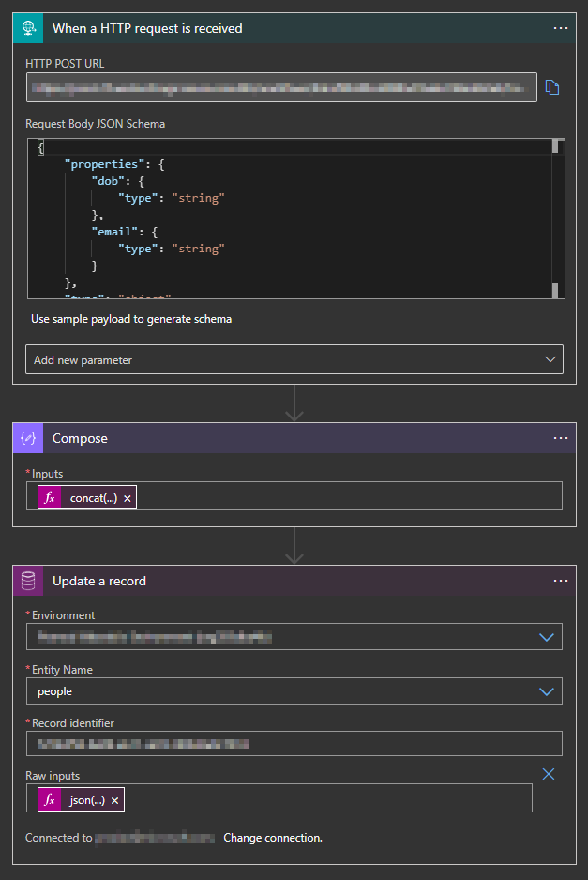Image resolution: width=588 pixels, height=880 pixels.
Task: Click the concat expression fx token
Action: coord(87,497)
